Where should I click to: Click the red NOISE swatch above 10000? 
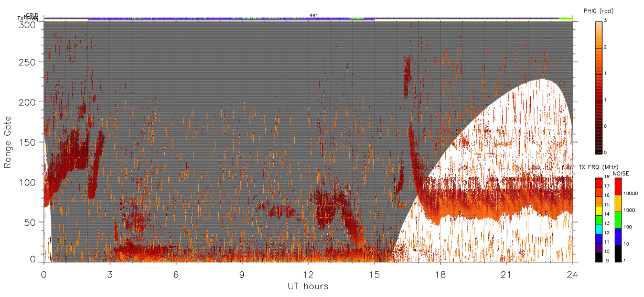point(618,186)
